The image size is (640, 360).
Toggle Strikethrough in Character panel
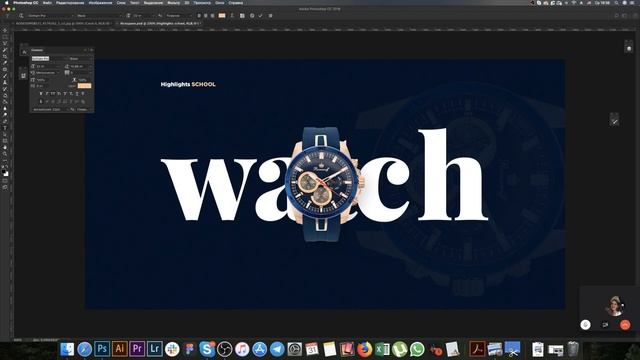pos(83,94)
